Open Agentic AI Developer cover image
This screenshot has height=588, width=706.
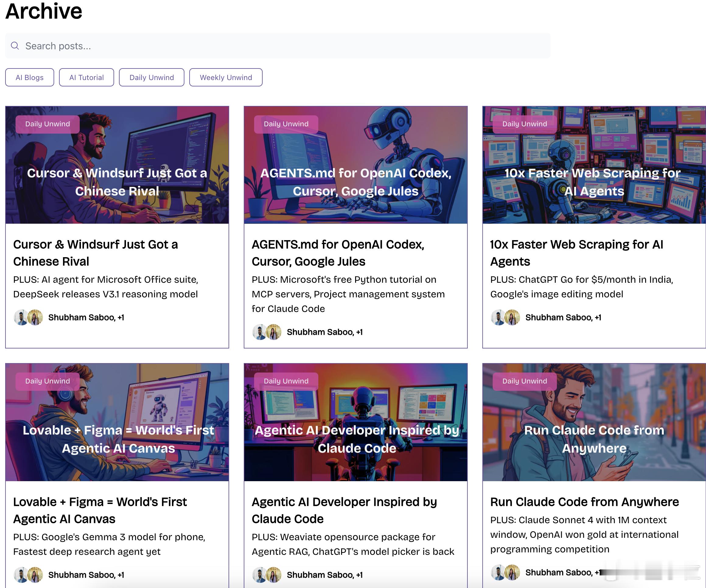[356, 422]
